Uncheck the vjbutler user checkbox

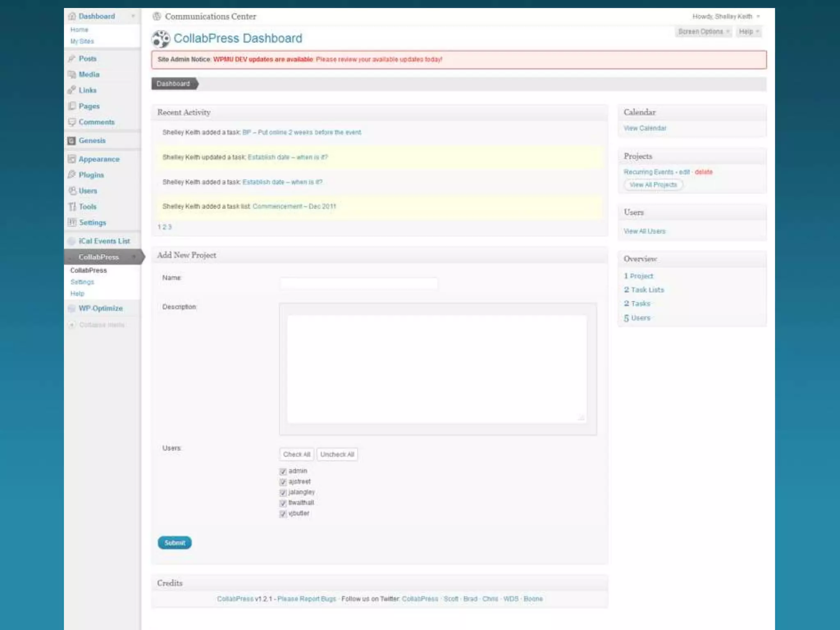(283, 514)
